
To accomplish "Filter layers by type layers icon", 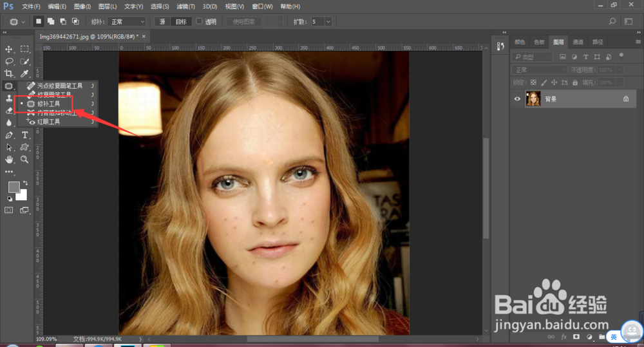I will pyautogui.click(x=585, y=57).
